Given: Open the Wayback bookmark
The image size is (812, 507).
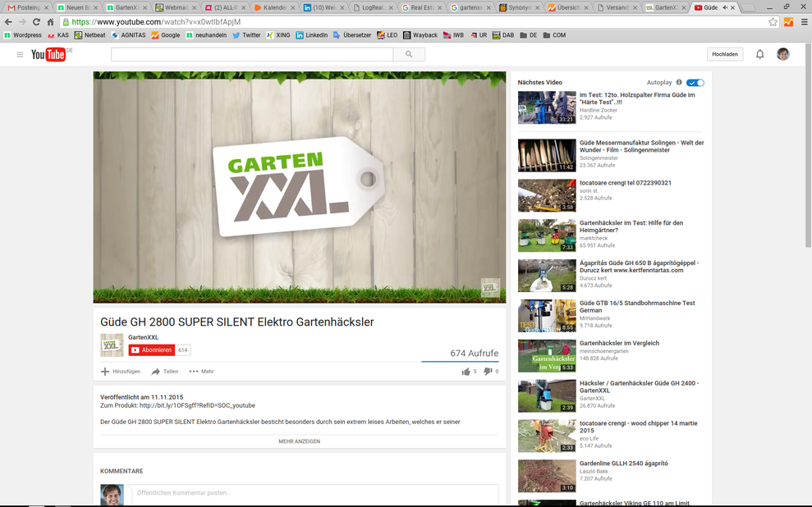Looking at the screenshot, I should click(x=420, y=35).
